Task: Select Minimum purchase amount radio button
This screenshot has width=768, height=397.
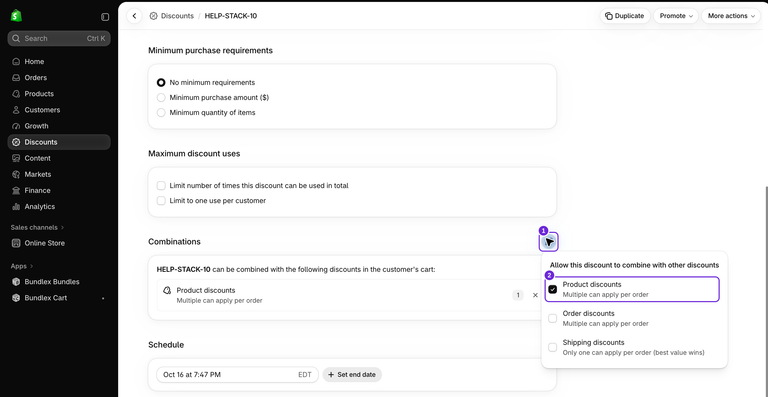Action: (161, 97)
